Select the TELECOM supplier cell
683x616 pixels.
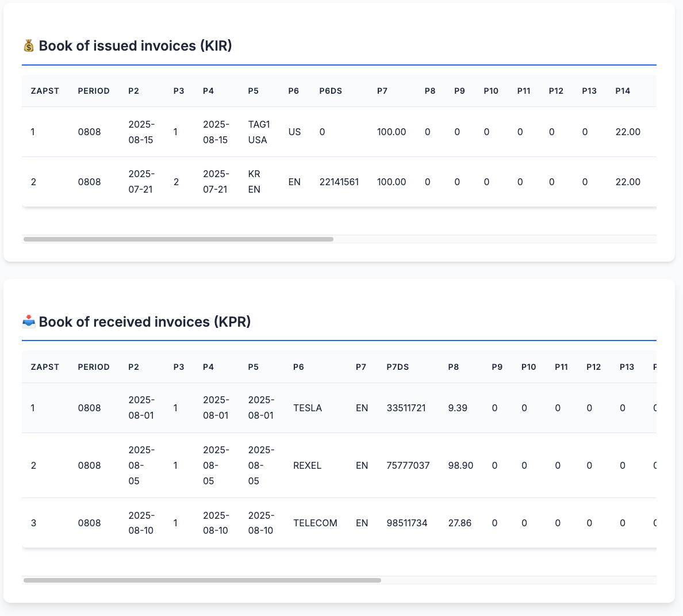315,523
